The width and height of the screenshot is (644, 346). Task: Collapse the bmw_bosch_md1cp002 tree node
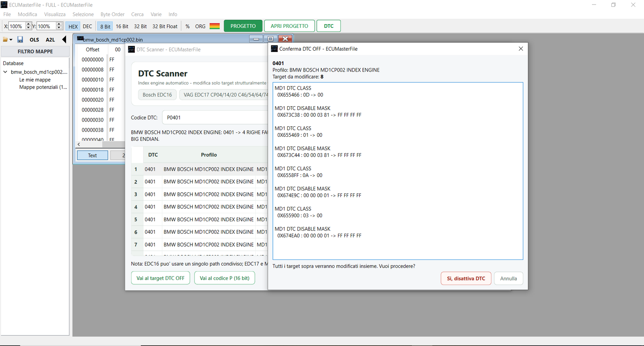tap(5, 72)
